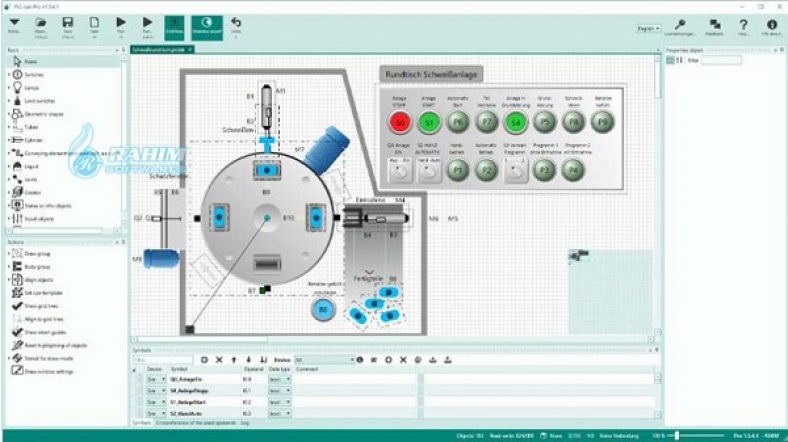Click the Creator cube icon
The image size is (788, 442).
pos(17,192)
